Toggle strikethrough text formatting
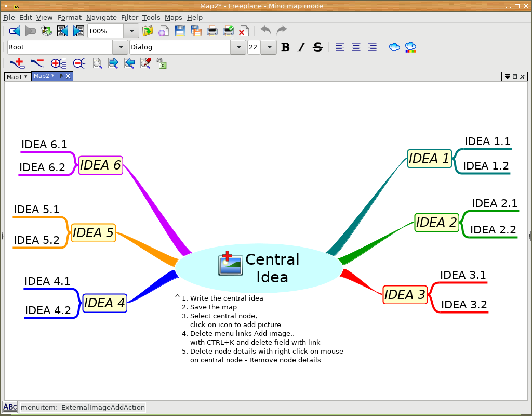 [x=317, y=47]
